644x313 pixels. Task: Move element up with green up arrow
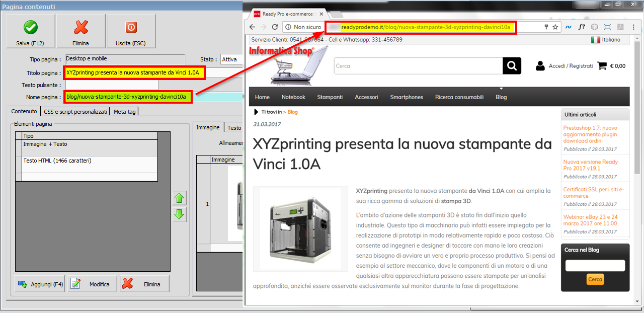pos(179,198)
